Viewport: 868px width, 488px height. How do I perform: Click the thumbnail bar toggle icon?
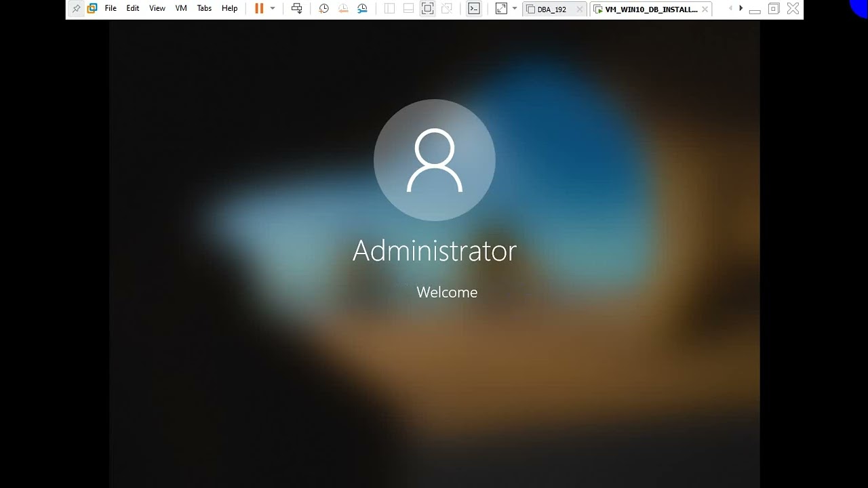408,9
